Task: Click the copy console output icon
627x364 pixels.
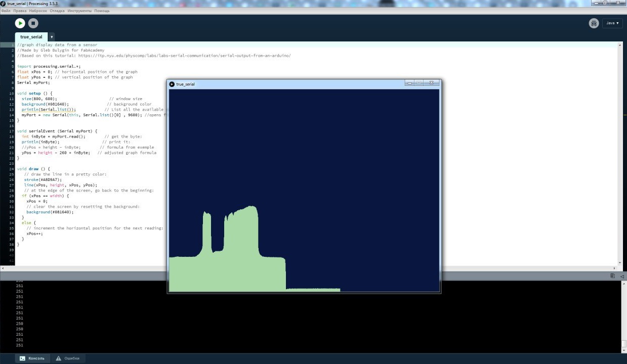Action: tap(612, 276)
